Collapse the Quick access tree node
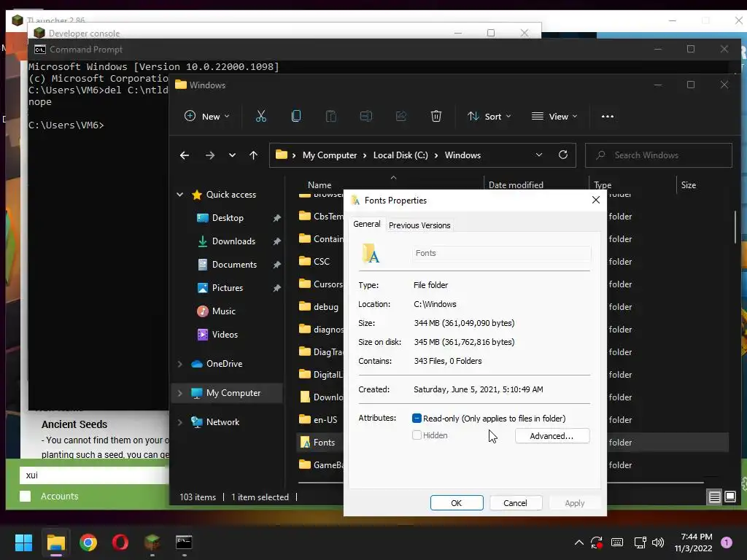Screen dimensions: 747x560 tap(180, 194)
